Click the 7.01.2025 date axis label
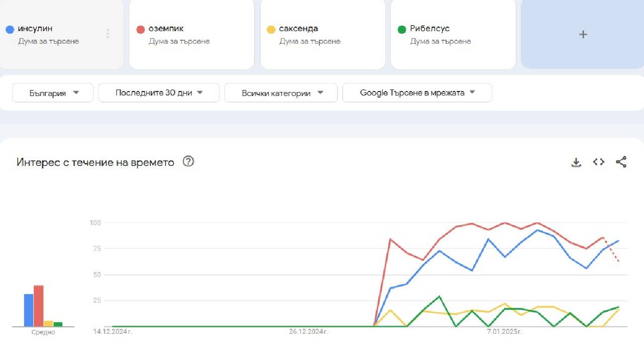 (504, 332)
